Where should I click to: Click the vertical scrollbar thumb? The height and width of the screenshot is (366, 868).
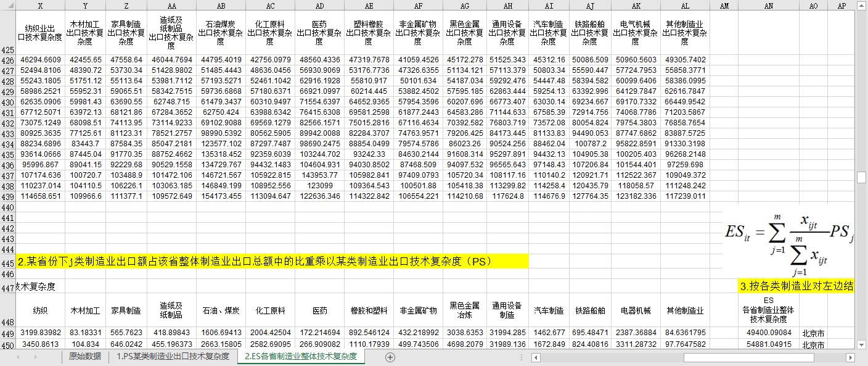click(862, 177)
